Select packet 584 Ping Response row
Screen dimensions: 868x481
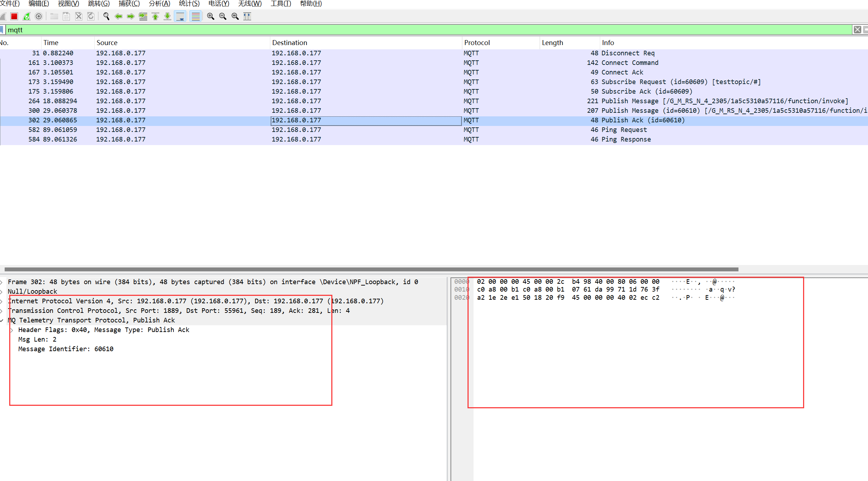[434, 139]
